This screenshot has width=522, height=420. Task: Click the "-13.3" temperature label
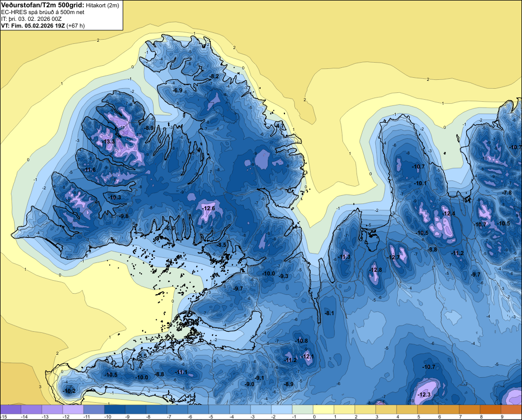coord(109,141)
